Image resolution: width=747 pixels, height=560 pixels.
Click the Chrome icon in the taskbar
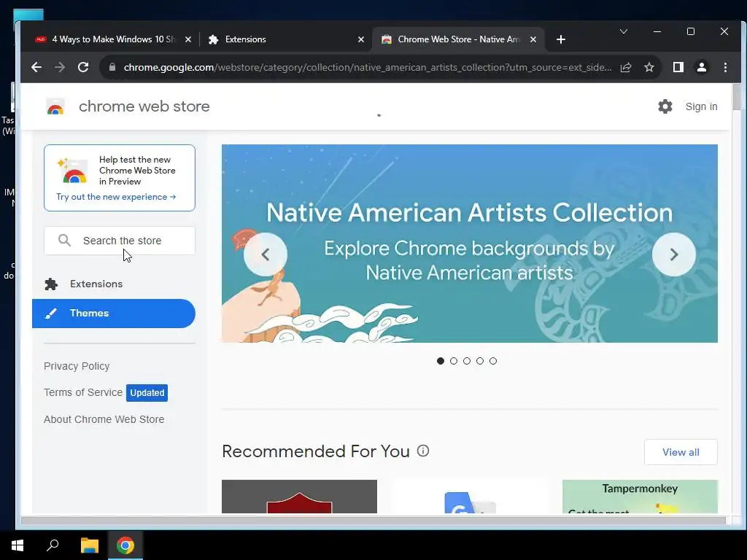[x=125, y=545]
